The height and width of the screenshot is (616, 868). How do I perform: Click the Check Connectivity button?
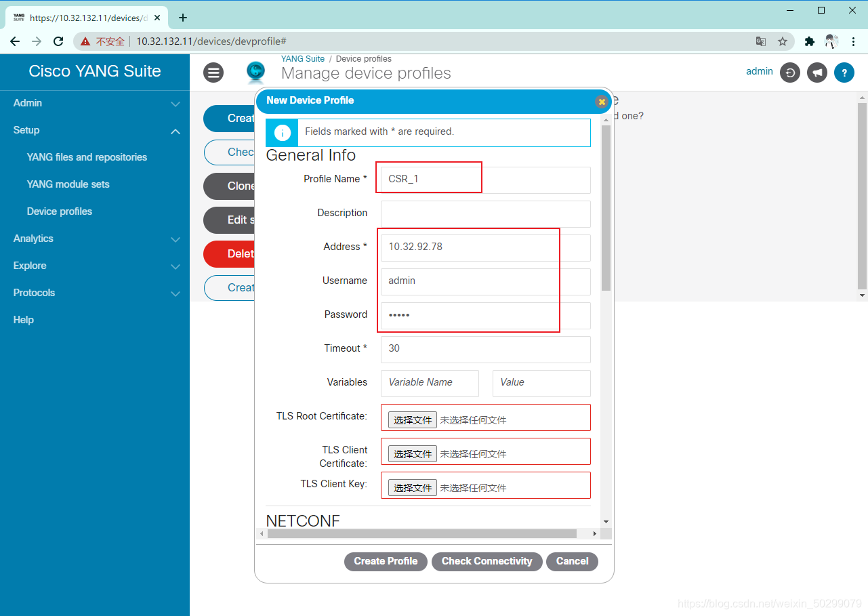pos(487,561)
